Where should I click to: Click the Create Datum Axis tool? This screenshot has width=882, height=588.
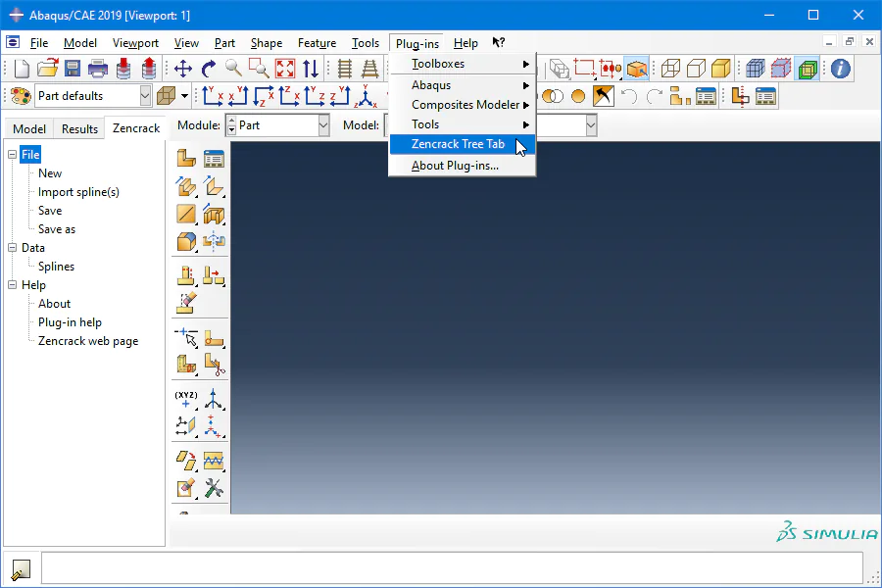pyautogui.click(x=214, y=399)
